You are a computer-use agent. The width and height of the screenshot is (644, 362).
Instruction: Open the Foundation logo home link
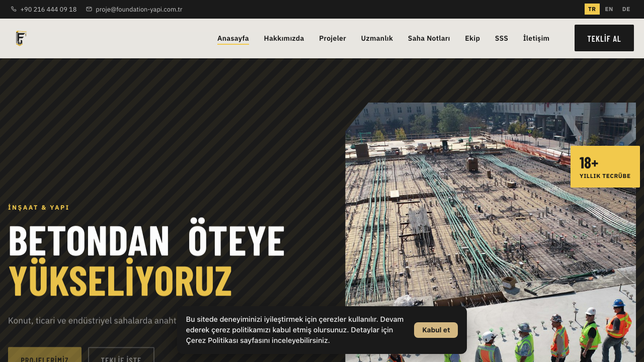(21, 38)
